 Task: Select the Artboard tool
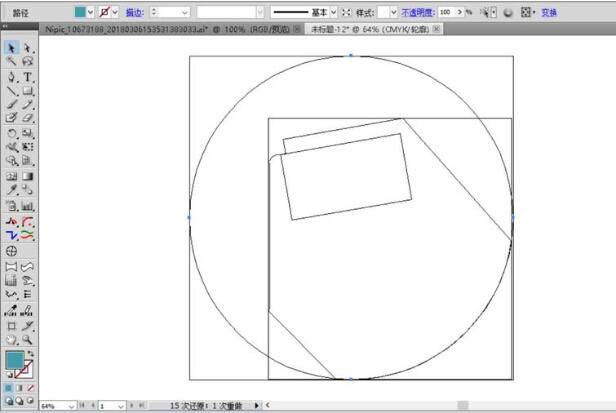click(11, 326)
